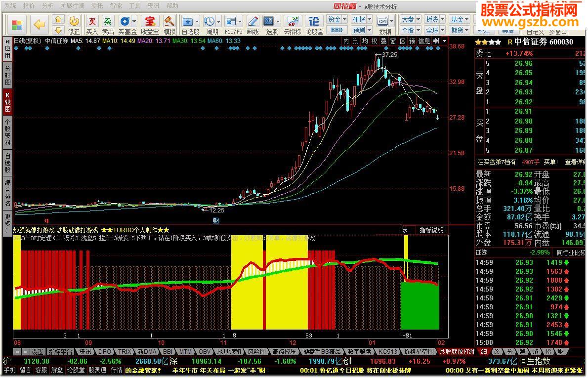Open the 工具 menu
The image size is (588, 378).
coord(134,5)
